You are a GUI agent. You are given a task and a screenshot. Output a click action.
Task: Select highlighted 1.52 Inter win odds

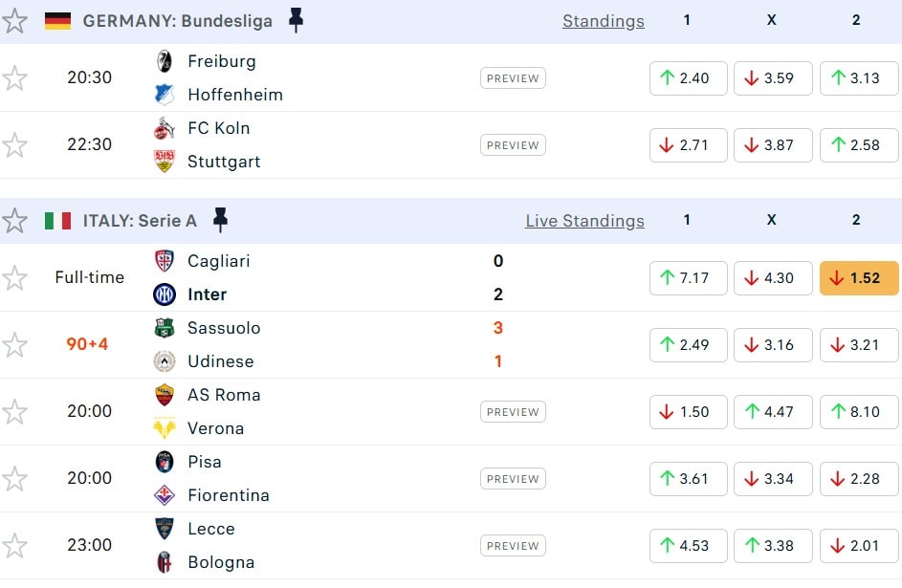(x=858, y=278)
